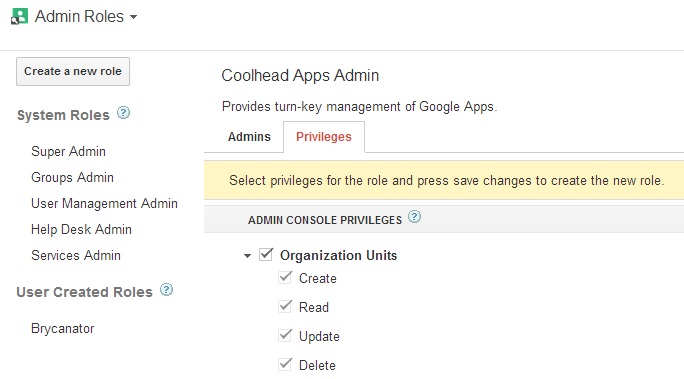Open the Brycanator user-created role
Viewport: 684px width, 379px height.
coord(62,328)
